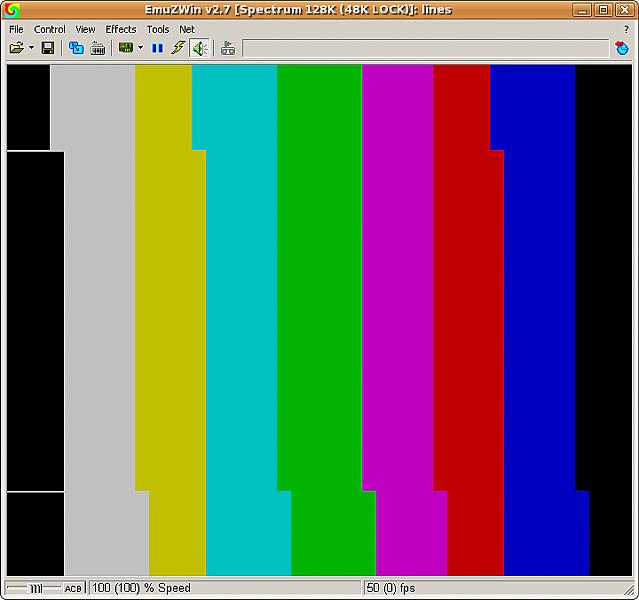639x600 pixels.
Task: Click the yellow lightning bolt icon
Action: 178,48
